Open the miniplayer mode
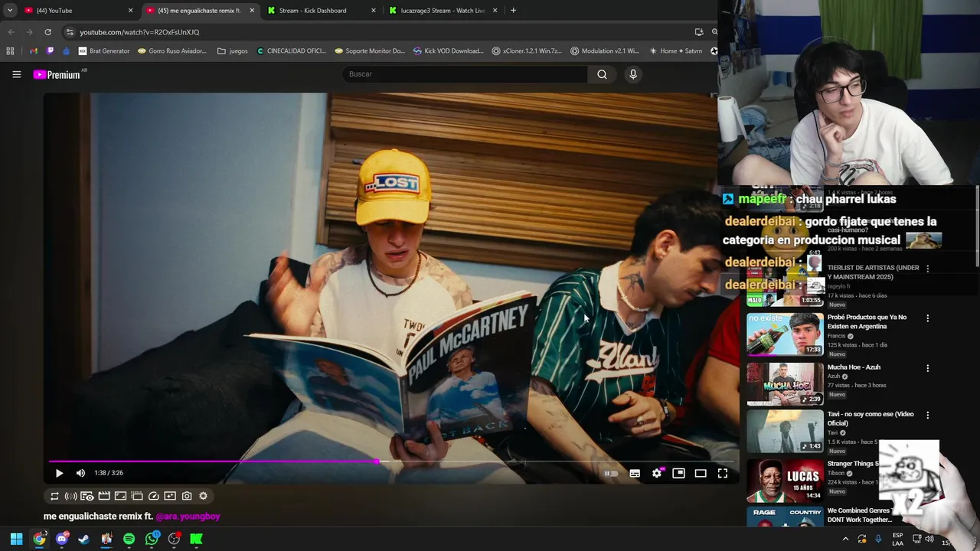The width and height of the screenshot is (980, 551). 678,474
